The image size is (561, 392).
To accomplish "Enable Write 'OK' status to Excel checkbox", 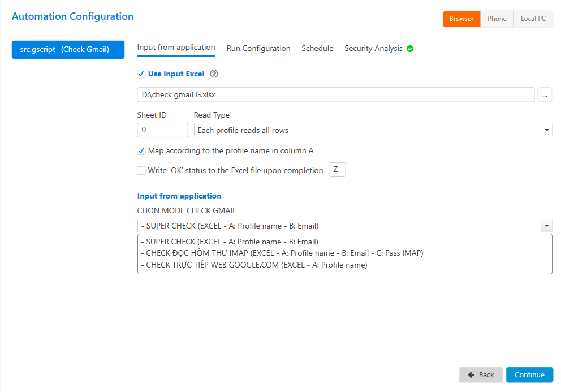I will tap(141, 170).
